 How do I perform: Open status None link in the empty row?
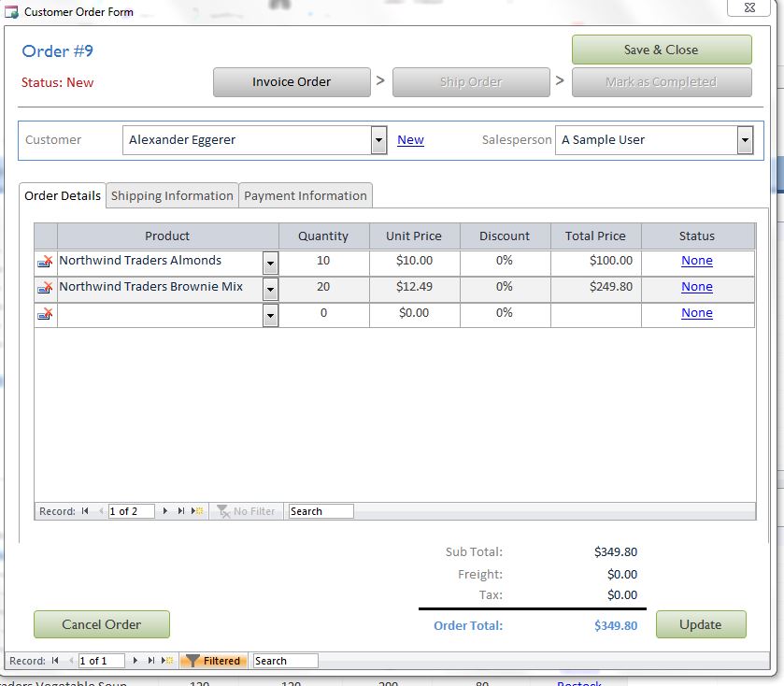(696, 313)
